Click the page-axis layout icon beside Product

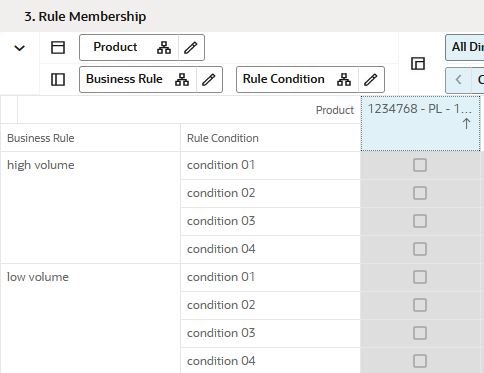pyautogui.click(x=58, y=47)
